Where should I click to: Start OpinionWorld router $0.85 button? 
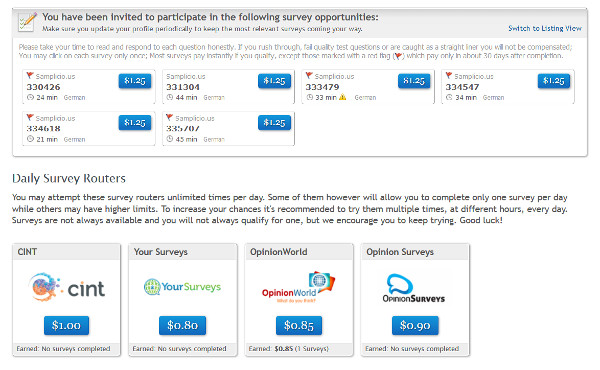click(299, 326)
